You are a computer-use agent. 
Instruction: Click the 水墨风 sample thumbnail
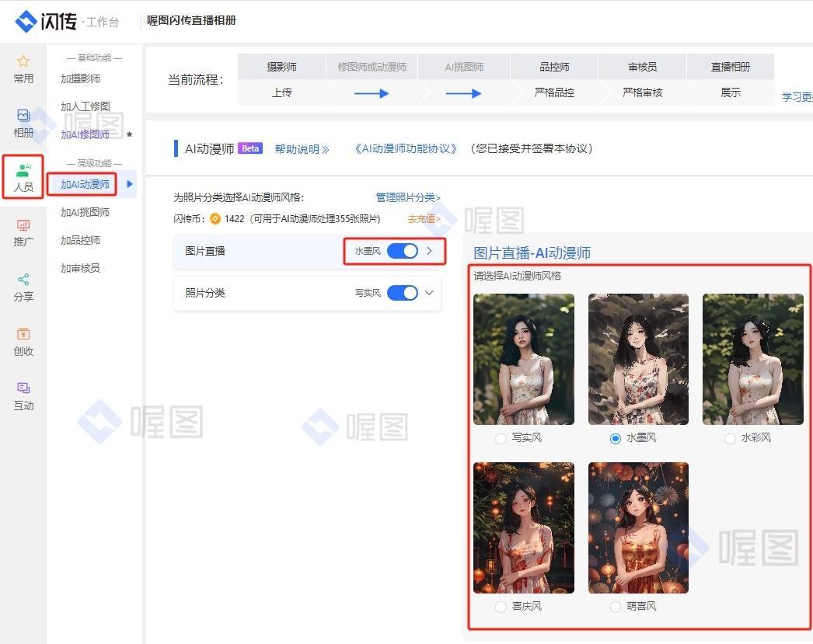click(638, 359)
